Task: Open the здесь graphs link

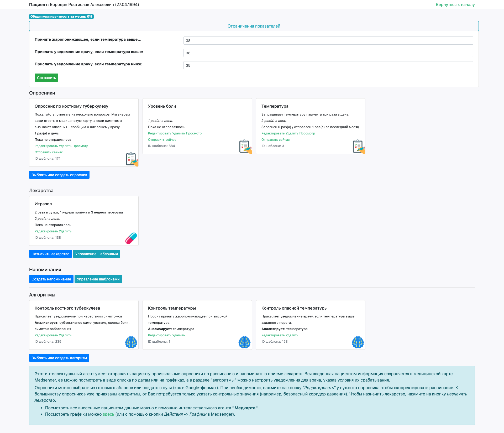Action: pyautogui.click(x=108, y=414)
